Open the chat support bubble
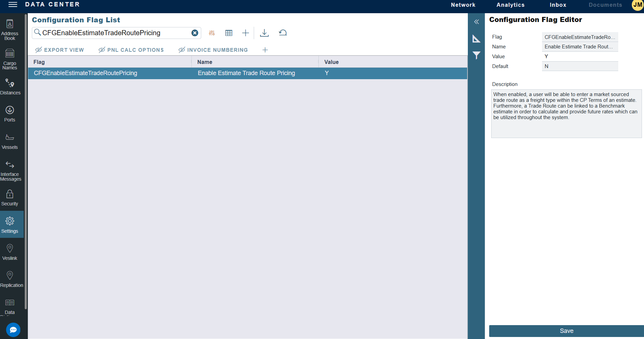The width and height of the screenshot is (644, 339). point(13,330)
